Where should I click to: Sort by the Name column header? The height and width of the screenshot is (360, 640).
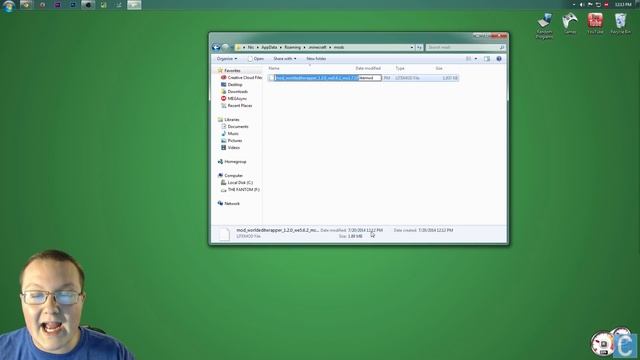point(274,69)
